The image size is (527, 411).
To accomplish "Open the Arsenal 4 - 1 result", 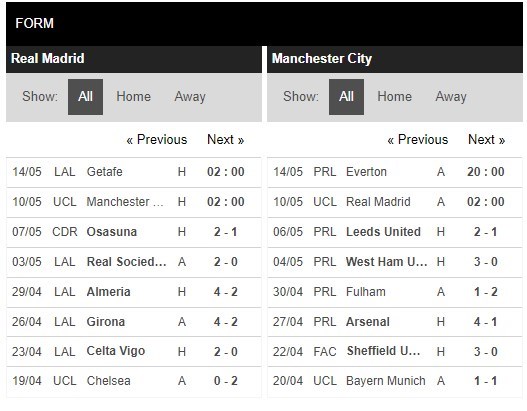I will pos(395,322).
